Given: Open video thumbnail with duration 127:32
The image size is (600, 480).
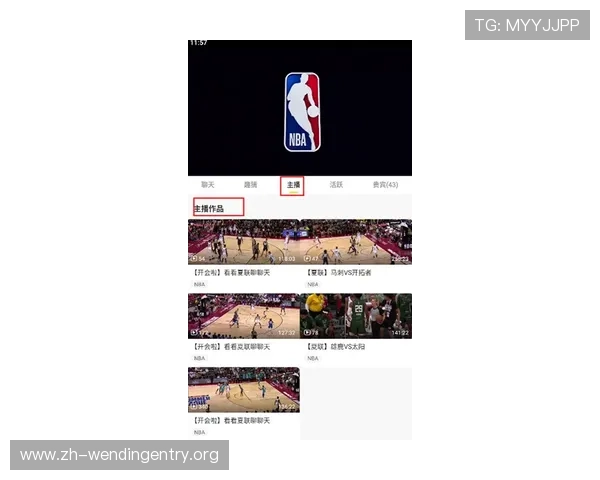Looking at the screenshot, I should [x=243, y=316].
